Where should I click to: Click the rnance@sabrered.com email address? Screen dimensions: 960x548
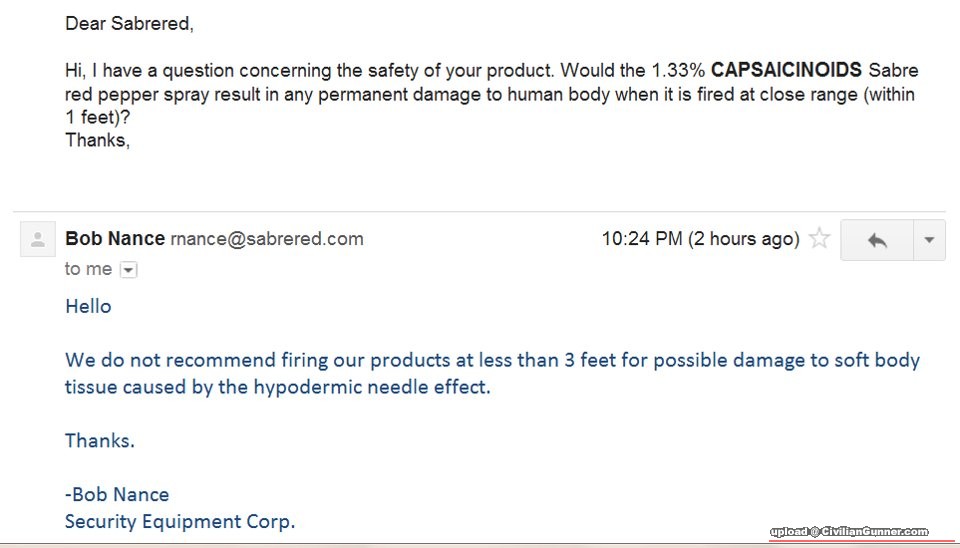[x=267, y=239]
